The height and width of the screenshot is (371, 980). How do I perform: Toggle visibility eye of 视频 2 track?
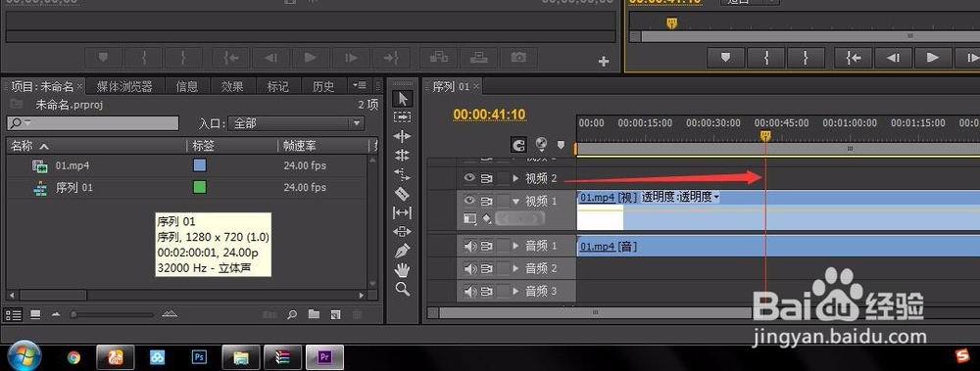pos(469,178)
